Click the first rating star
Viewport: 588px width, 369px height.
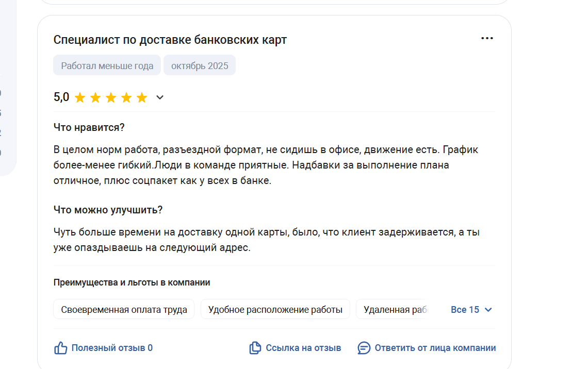coord(80,97)
